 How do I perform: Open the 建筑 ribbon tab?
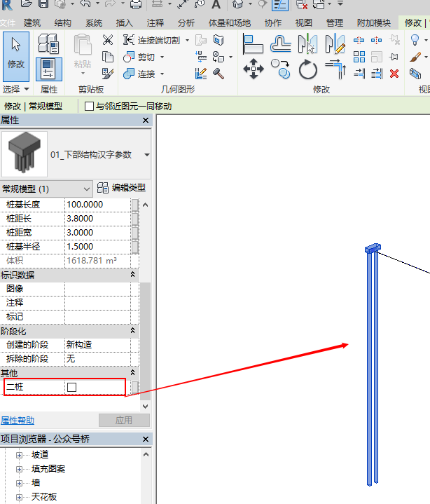32,23
